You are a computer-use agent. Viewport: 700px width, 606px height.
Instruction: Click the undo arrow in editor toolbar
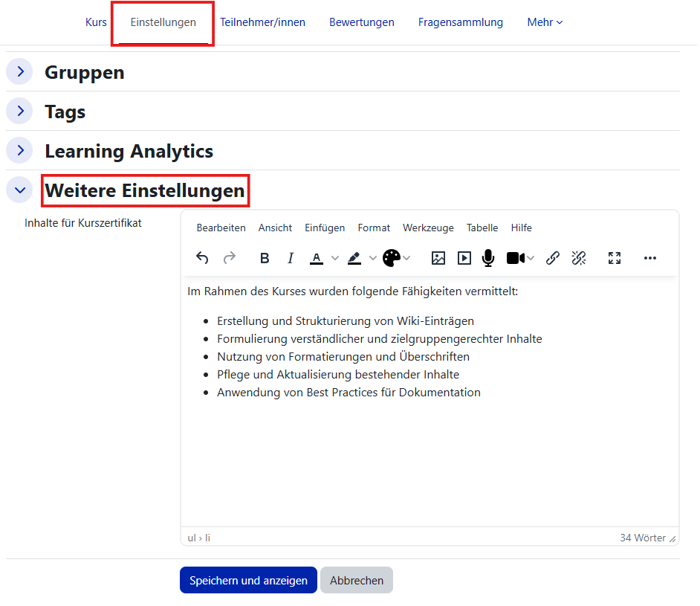(x=202, y=258)
